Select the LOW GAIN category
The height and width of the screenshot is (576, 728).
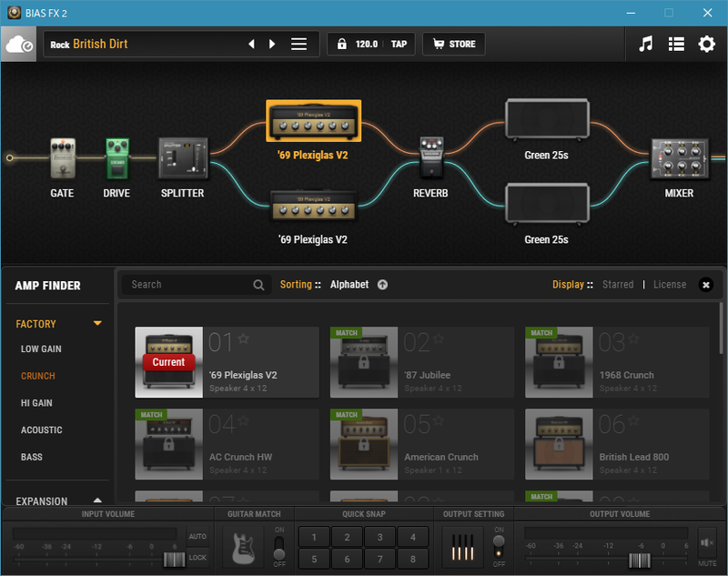point(41,349)
